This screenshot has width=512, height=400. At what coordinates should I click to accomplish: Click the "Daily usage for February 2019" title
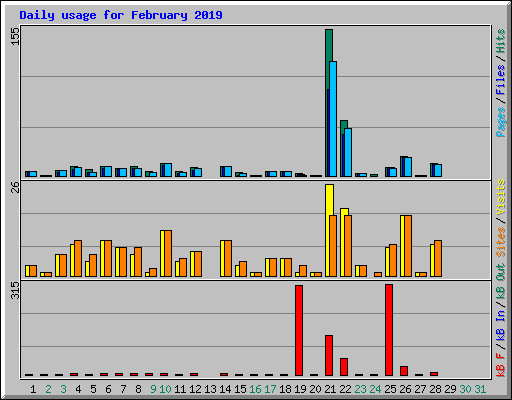click(121, 15)
